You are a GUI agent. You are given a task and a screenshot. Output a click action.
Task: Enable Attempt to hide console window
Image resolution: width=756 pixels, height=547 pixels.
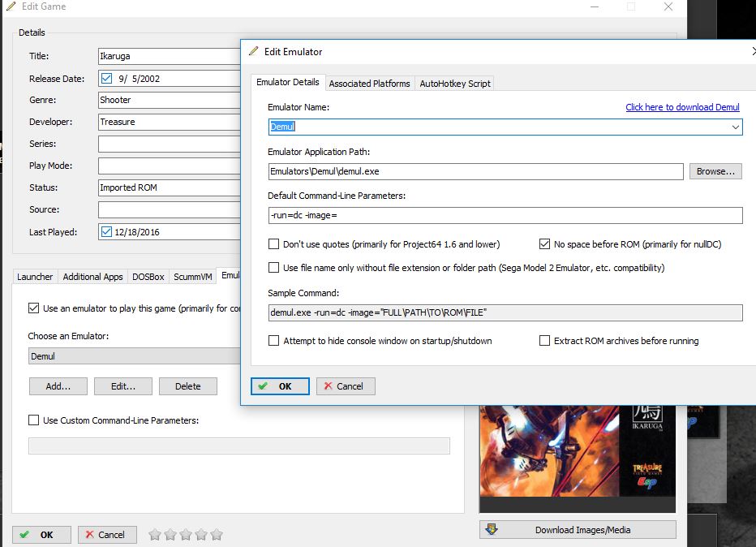tap(273, 341)
